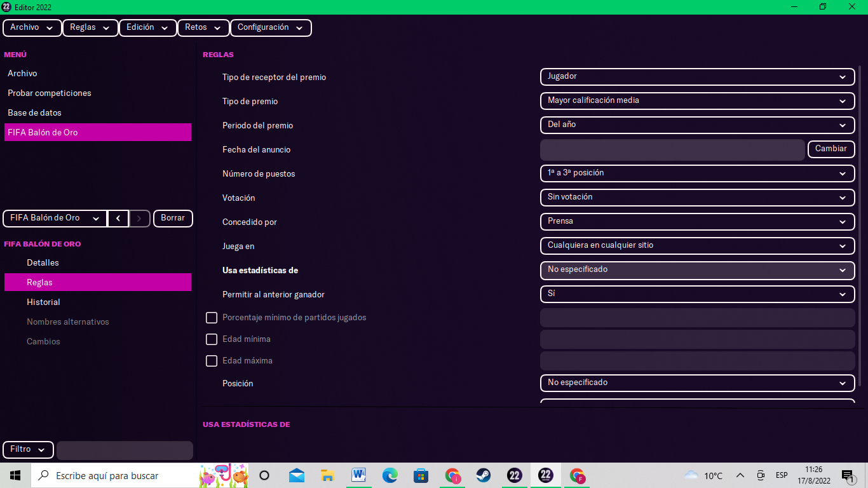This screenshot has height=488, width=868.
Task: Open the Edición menu
Action: coord(147,28)
